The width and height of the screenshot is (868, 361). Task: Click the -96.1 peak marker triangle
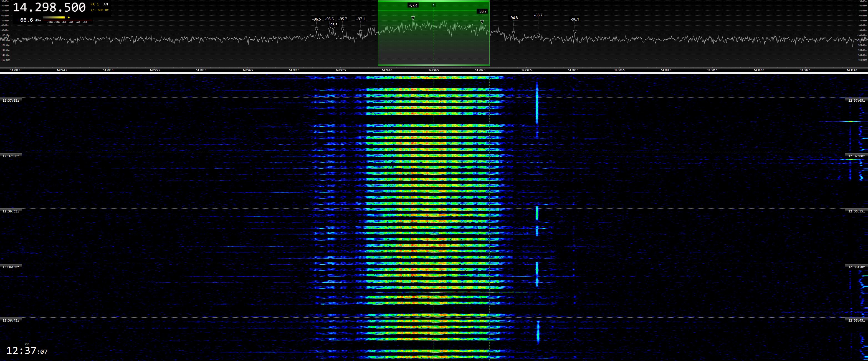(575, 32)
